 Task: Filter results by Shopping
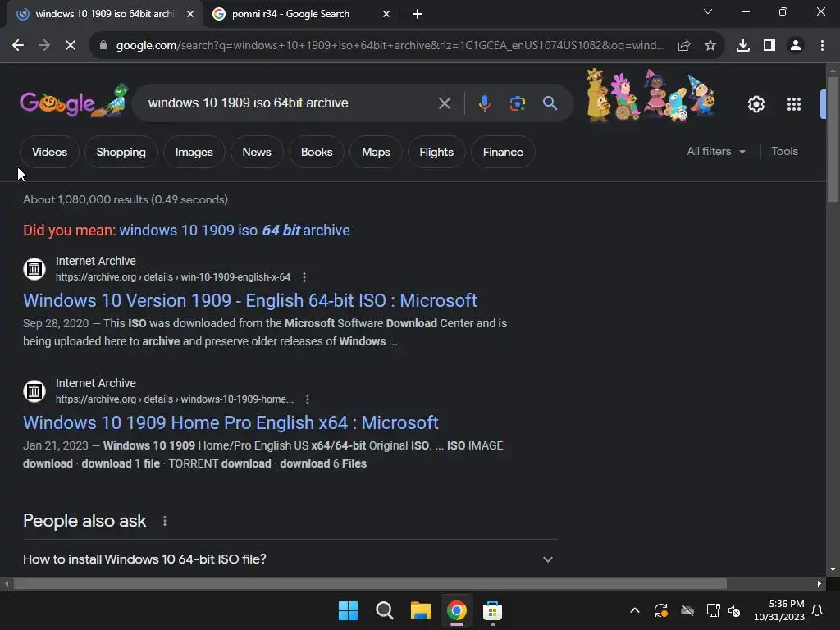tap(121, 152)
